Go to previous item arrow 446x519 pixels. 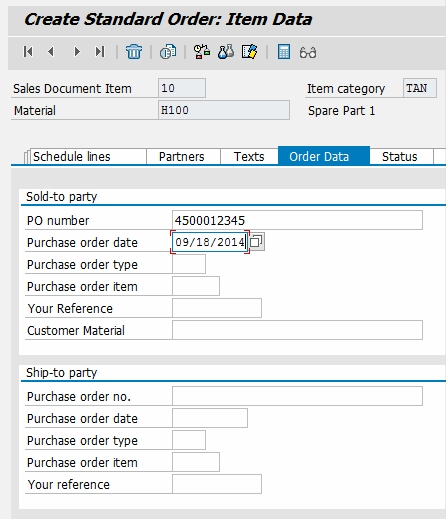tap(51, 52)
